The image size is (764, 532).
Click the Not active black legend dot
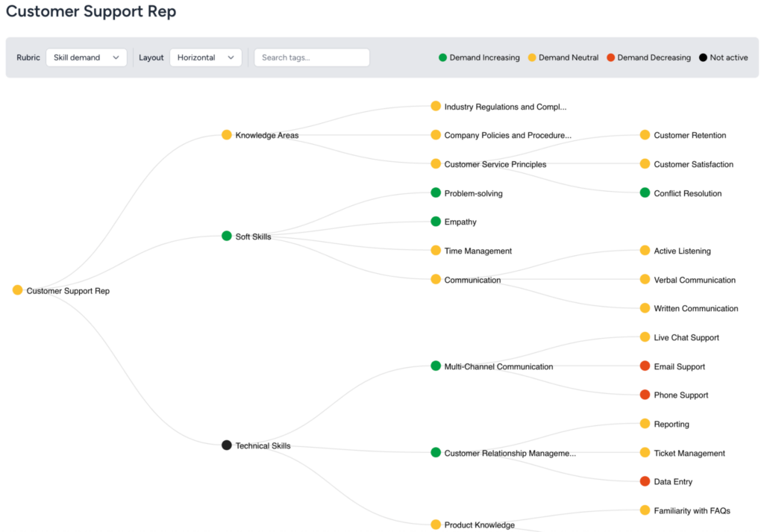[703, 57]
